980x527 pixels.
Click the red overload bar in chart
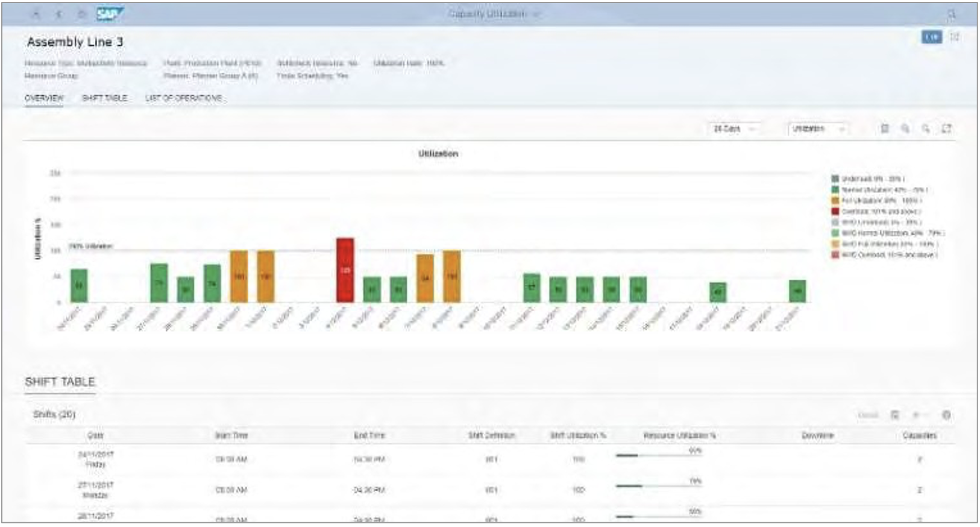(345, 270)
